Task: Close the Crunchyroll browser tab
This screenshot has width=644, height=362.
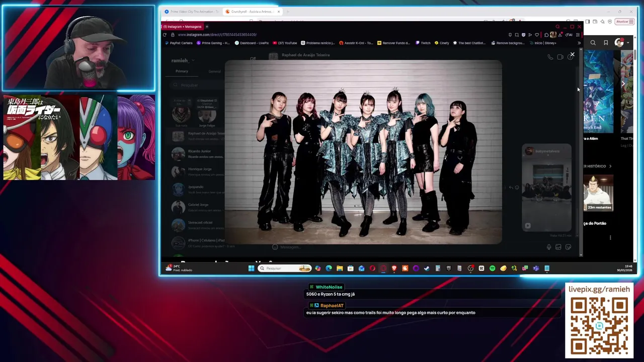Action: pyautogui.click(x=279, y=12)
